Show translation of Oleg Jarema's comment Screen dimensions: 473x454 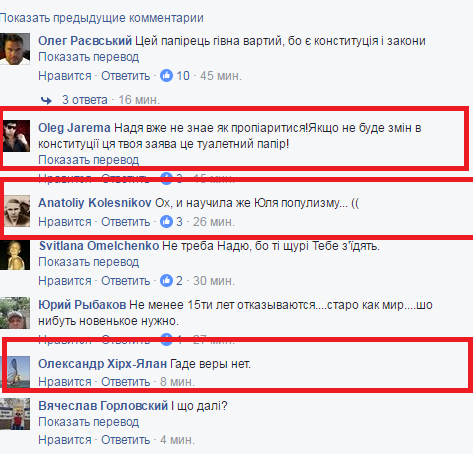click(88, 160)
